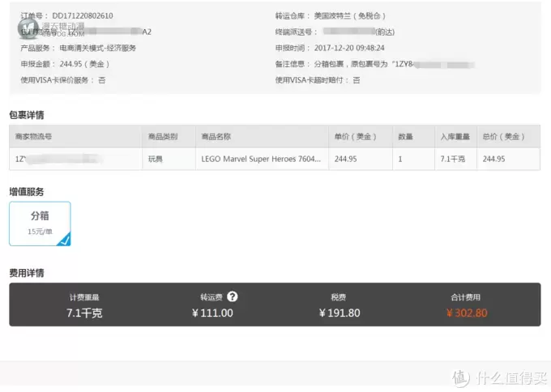The height and width of the screenshot is (392, 551).
Task: Click the 电商清关模式-经济服务 product service text
Action: click(x=98, y=48)
